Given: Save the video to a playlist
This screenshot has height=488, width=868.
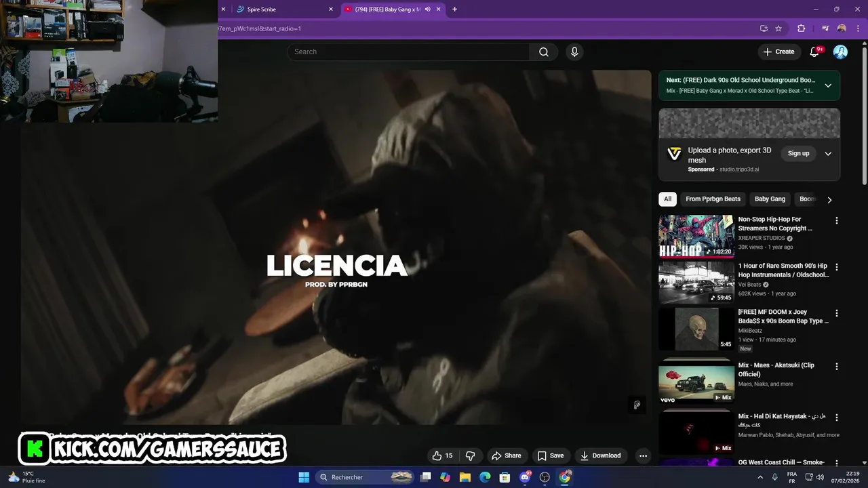Looking at the screenshot, I should [x=550, y=455].
